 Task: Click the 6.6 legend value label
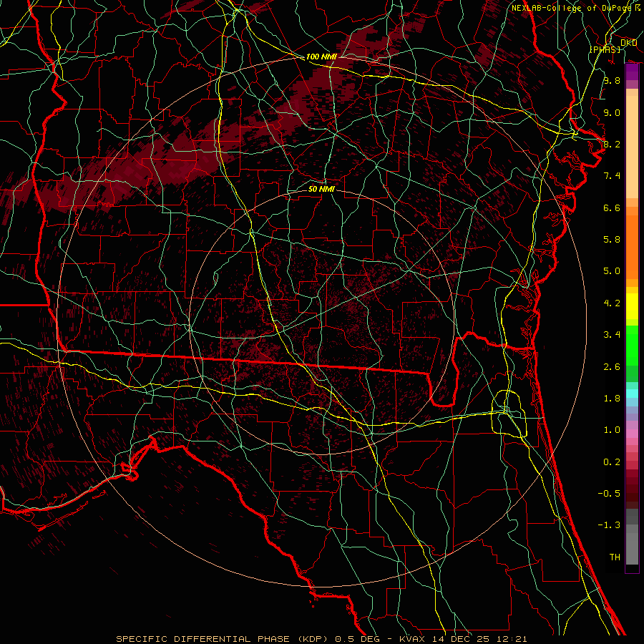pos(611,208)
